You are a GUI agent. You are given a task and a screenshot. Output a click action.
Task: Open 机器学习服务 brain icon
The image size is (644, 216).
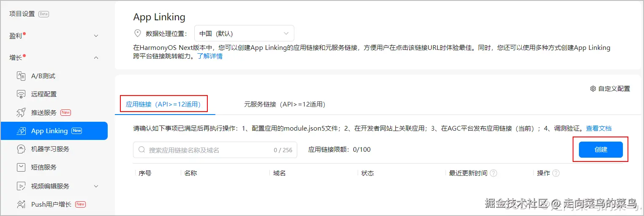coord(21,149)
